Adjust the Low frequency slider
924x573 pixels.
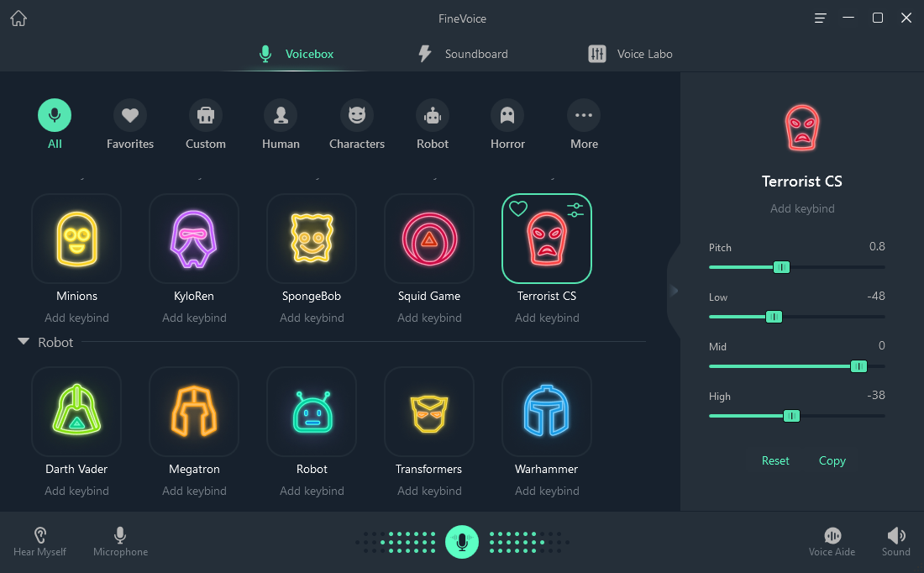tap(774, 317)
